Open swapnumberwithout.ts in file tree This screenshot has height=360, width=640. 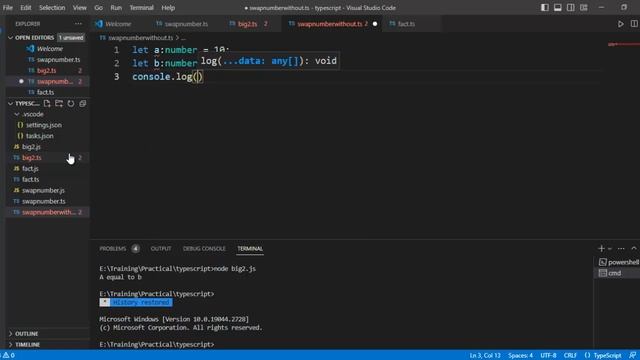coord(48,212)
